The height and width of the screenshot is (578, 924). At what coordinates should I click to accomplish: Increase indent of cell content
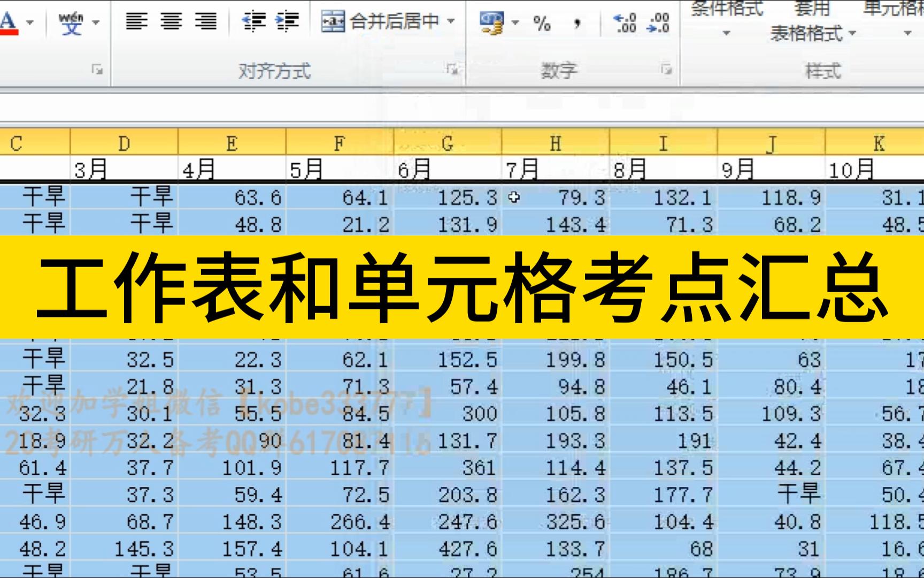[287, 21]
